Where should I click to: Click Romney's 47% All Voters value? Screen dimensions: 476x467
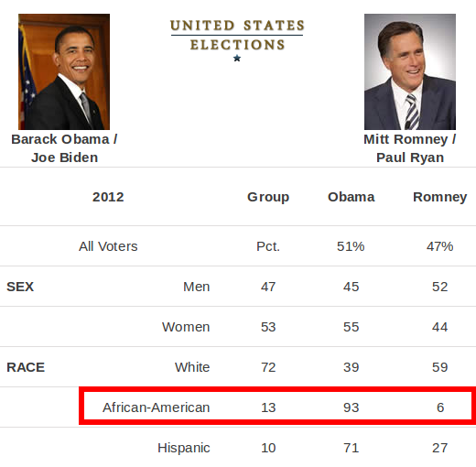point(439,246)
